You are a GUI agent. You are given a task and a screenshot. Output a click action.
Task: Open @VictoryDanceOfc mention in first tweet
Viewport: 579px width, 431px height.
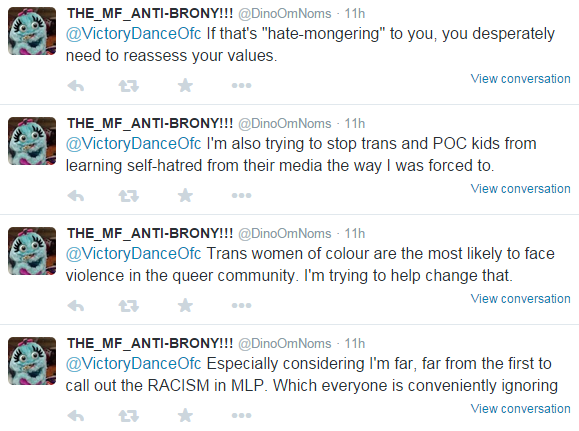tap(133, 34)
